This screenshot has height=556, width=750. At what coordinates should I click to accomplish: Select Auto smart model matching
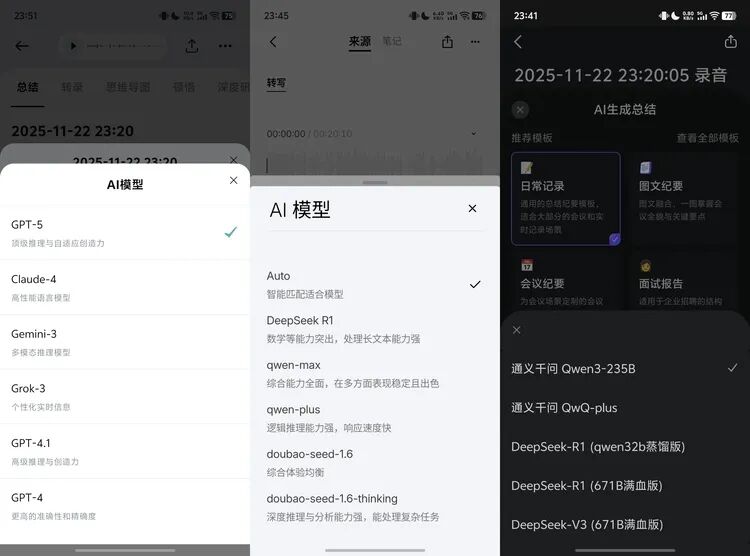click(375, 285)
